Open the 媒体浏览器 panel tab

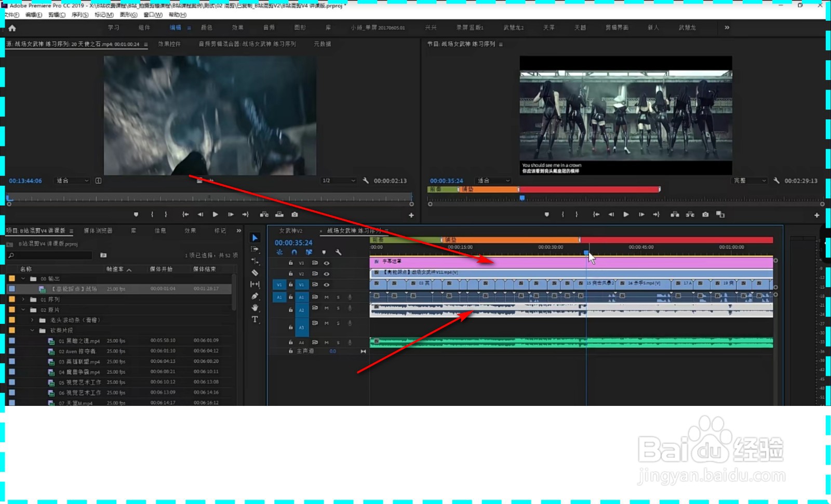pyautogui.click(x=98, y=230)
